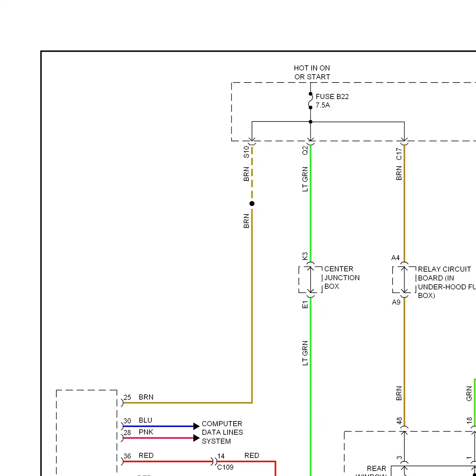Select the FUSE B22 label
The image size is (476, 476).
(x=332, y=96)
